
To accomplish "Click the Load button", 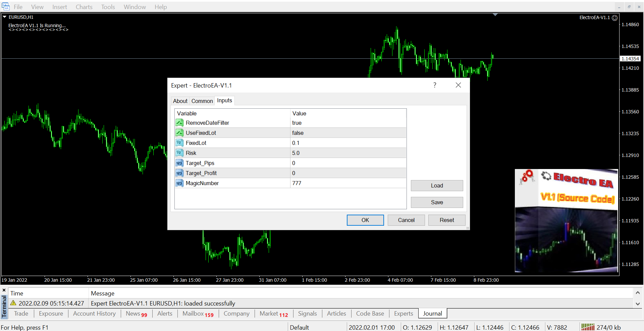I will click(x=437, y=185).
